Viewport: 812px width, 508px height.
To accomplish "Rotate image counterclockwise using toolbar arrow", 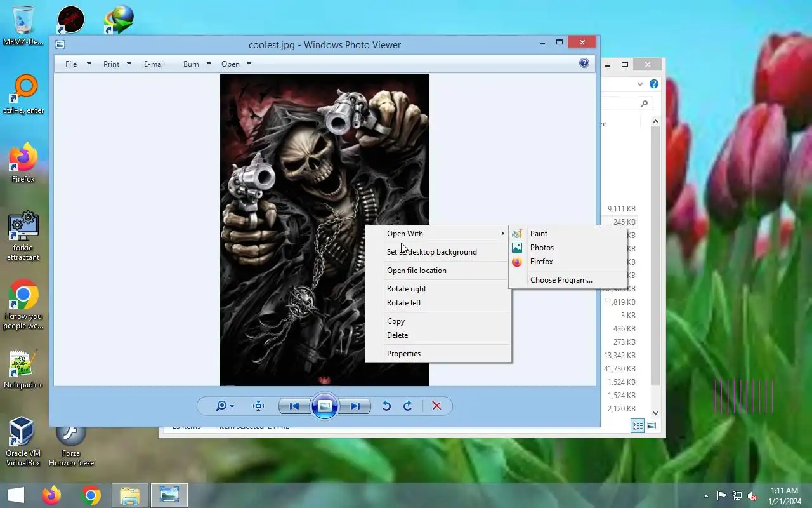I will pos(386,406).
